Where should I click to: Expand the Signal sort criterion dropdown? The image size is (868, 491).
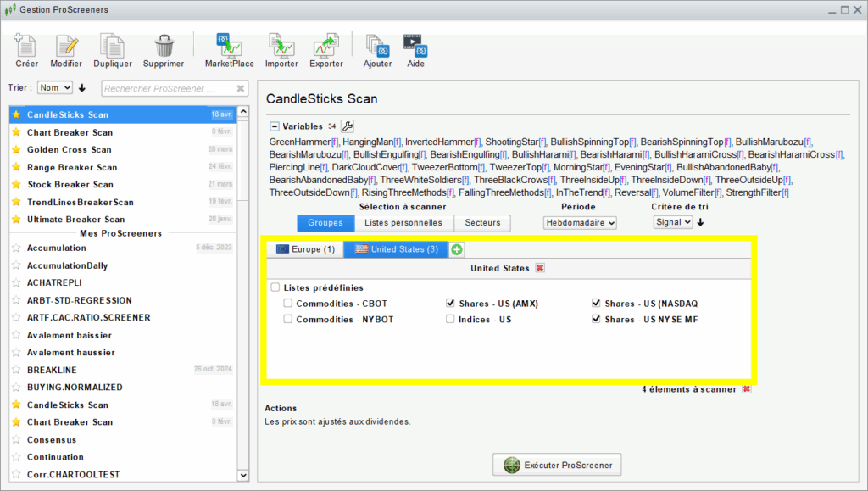(673, 222)
